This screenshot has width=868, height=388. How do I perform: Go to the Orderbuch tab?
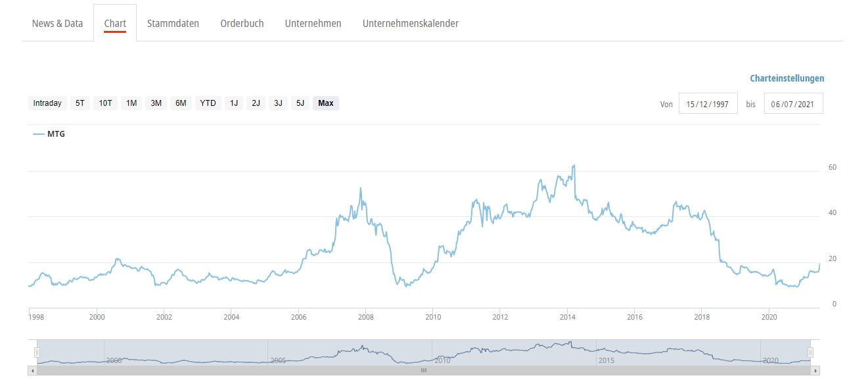(x=242, y=24)
